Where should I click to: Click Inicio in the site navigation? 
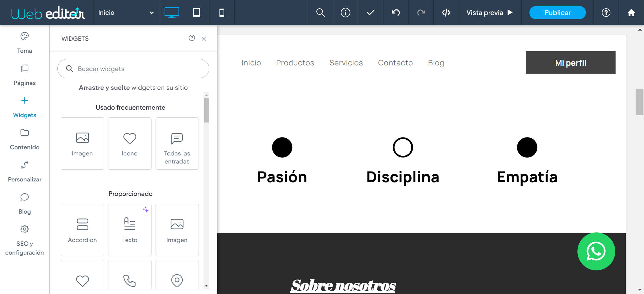click(251, 63)
